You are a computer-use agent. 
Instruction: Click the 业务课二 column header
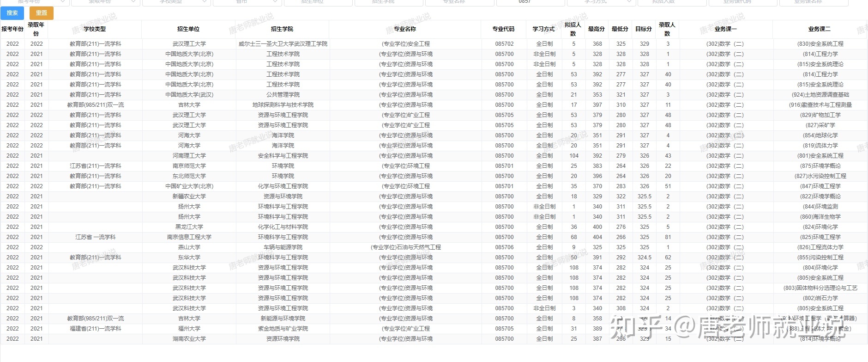tap(820, 29)
